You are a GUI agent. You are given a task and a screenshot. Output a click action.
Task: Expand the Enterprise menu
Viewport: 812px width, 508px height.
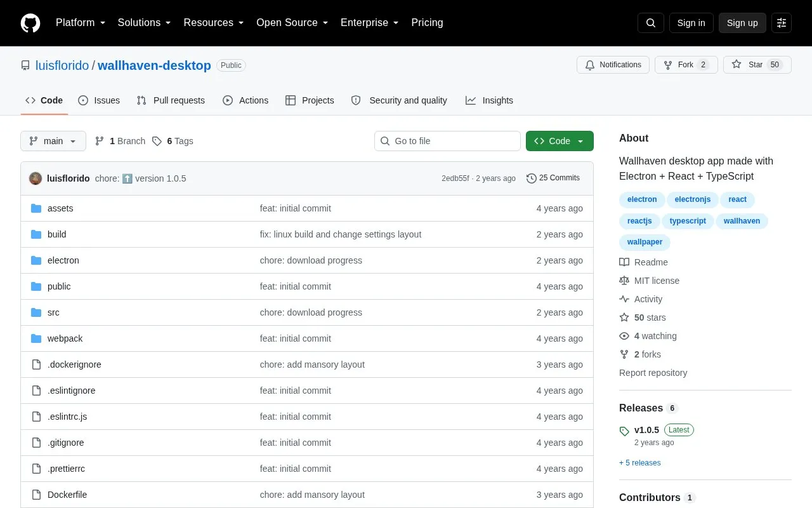pos(370,23)
